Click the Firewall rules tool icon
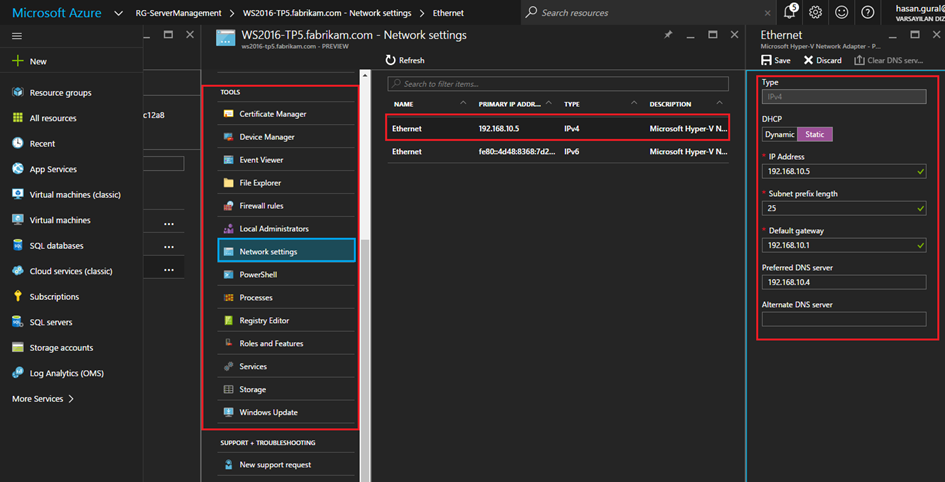Image resolution: width=945 pixels, height=482 pixels. click(x=228, y=205)
